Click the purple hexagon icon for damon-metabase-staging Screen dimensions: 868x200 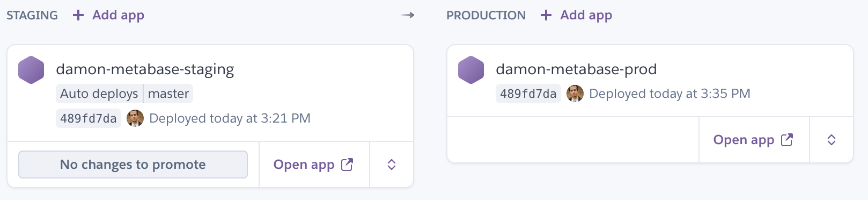click(31, 70)
